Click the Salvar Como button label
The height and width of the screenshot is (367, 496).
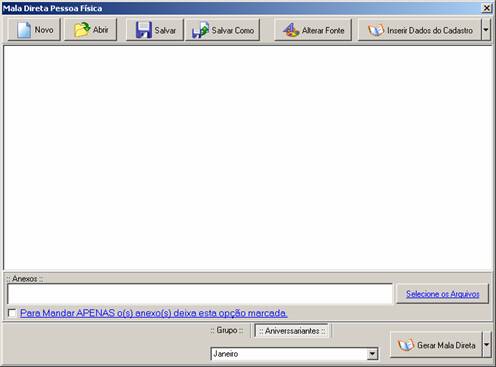(233, 30)
